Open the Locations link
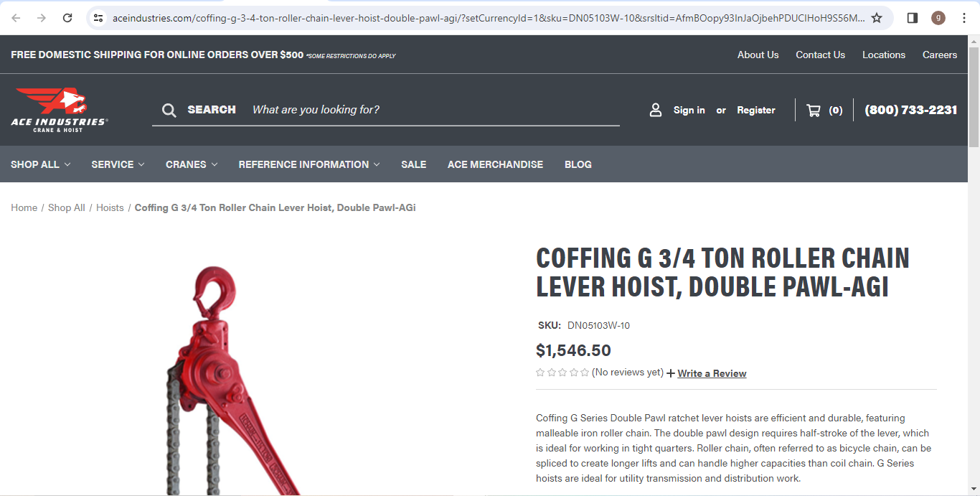The width and height of the screenshot is (980, 496). 884,55
